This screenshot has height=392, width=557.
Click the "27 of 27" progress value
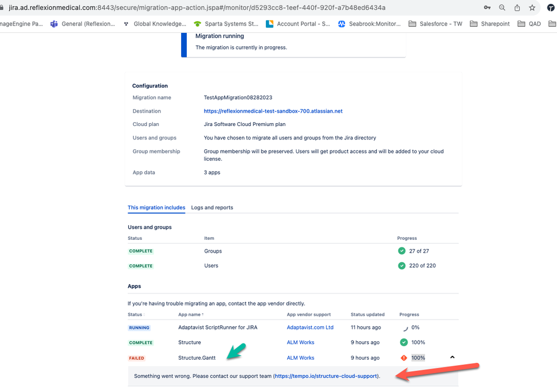click(419, 251)
